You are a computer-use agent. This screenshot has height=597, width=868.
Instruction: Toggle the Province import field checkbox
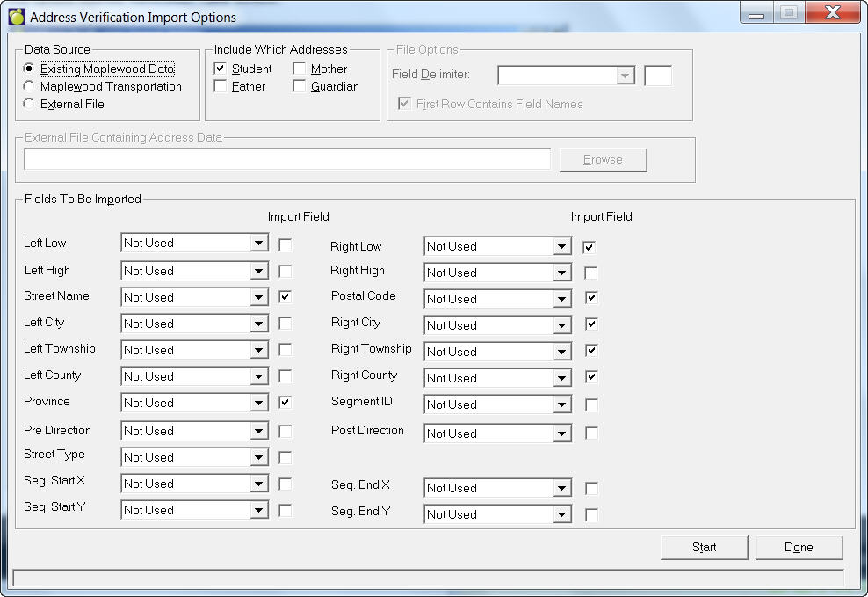point(285,402)
